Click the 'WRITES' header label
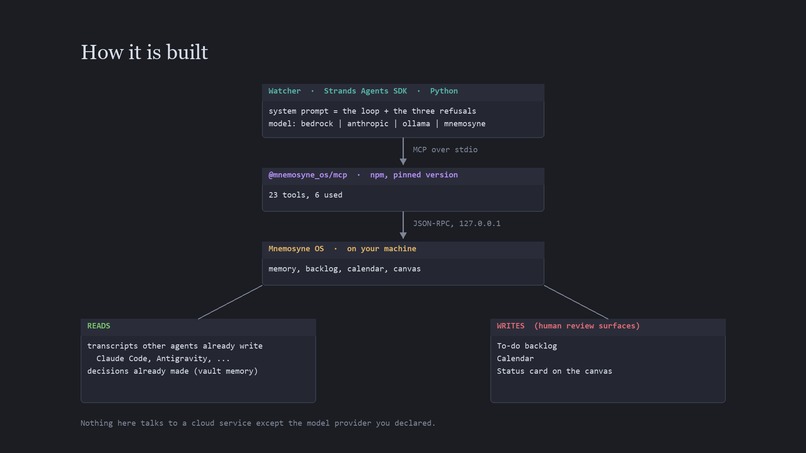 click(x=510, y=326)
